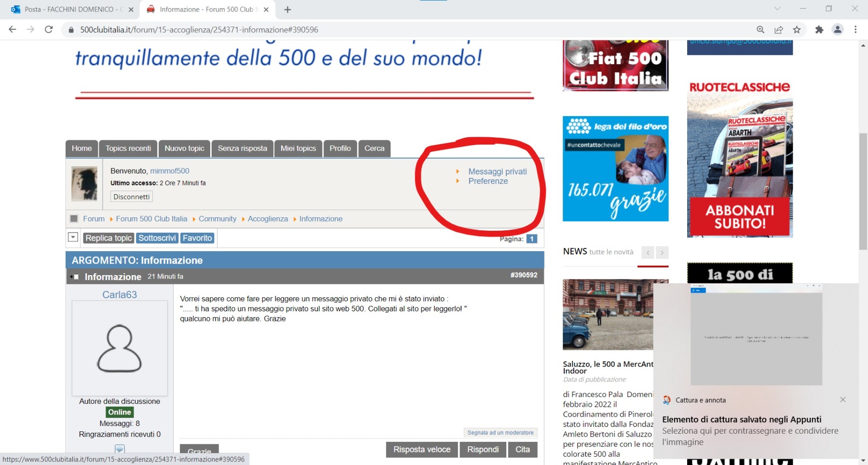
Task: Bookmark this page with star icon
Action: point(797,29)
